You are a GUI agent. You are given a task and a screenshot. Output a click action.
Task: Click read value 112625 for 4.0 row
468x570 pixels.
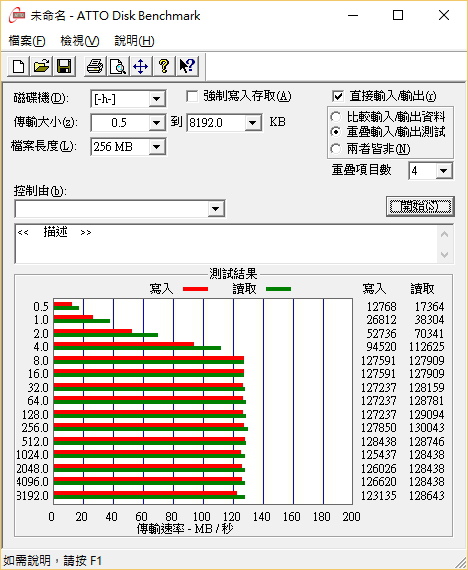(427, 347)
